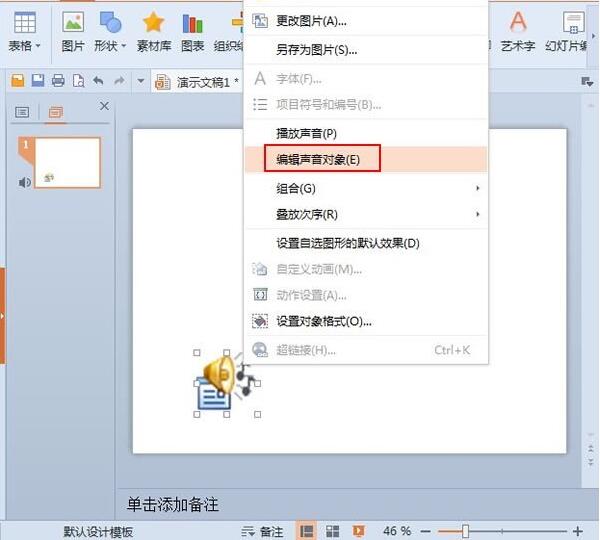Choose 设置自选图形的默认效果(D)
Screen dimensions: 600x540
click(365, 243)
